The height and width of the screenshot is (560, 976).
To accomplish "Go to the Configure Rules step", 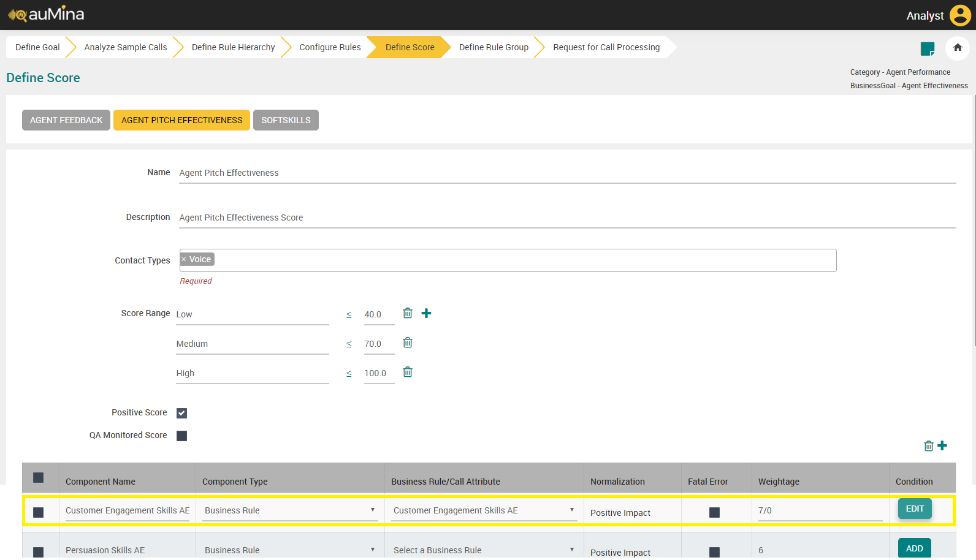I will pyautogui.click(x=330, y=47).
